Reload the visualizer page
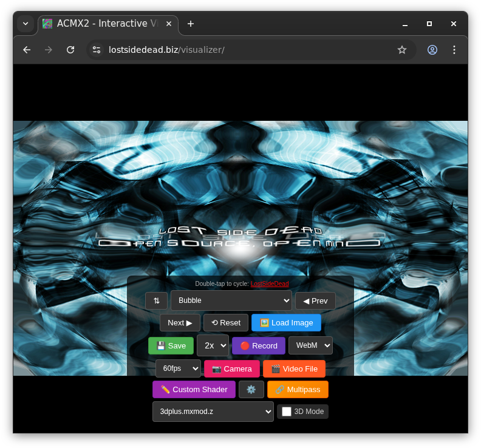The height and width of the screenshot is (448, 481). tap(70, 50)
